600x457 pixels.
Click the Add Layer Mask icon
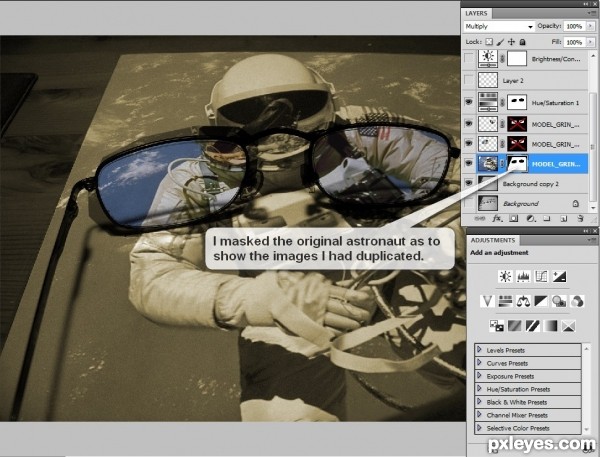tap(514, 219)
